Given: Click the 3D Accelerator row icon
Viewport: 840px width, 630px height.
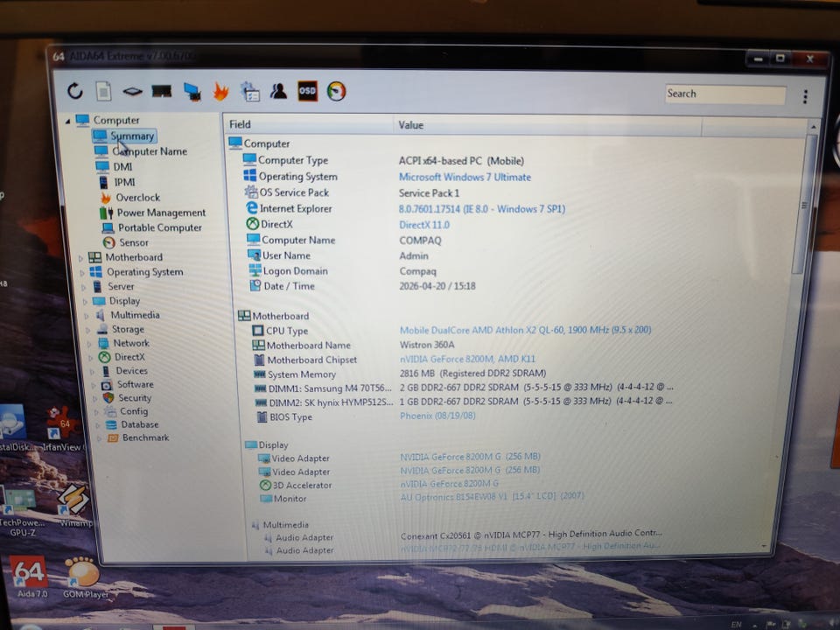Looking at the screenshot, I should point(265,486).
